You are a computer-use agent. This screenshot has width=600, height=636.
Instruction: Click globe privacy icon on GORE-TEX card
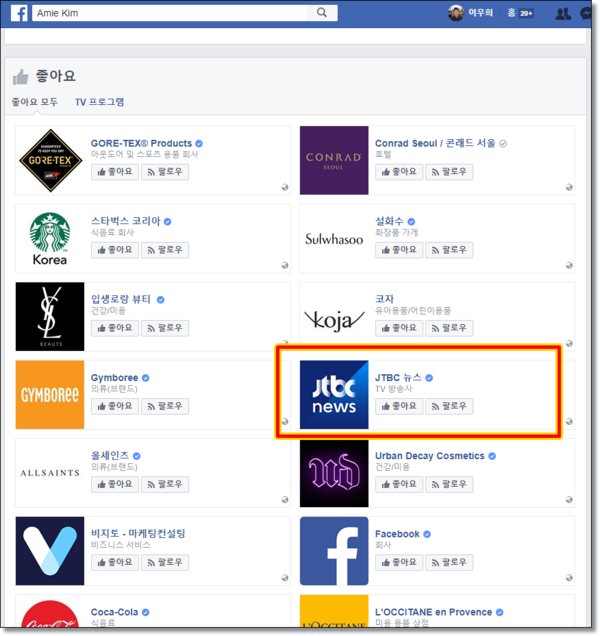285,187
